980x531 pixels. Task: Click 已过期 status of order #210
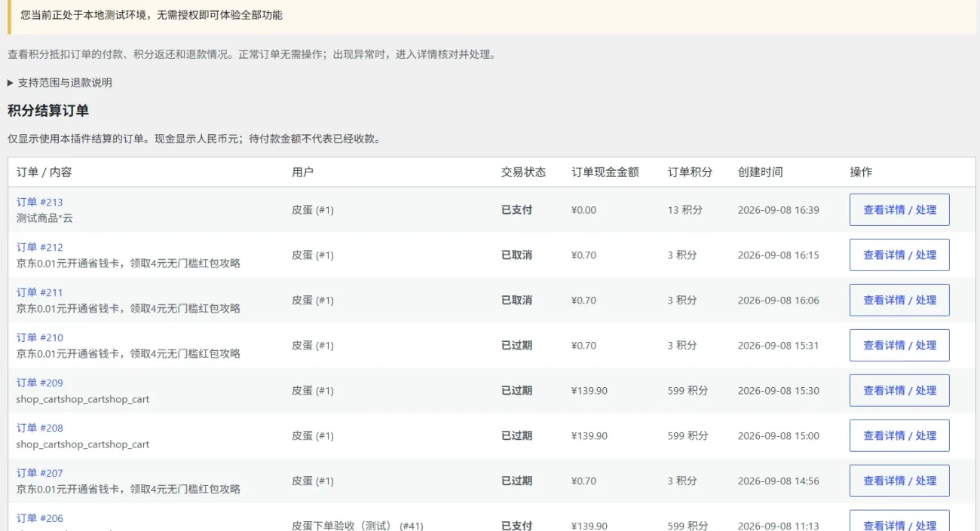516,346
